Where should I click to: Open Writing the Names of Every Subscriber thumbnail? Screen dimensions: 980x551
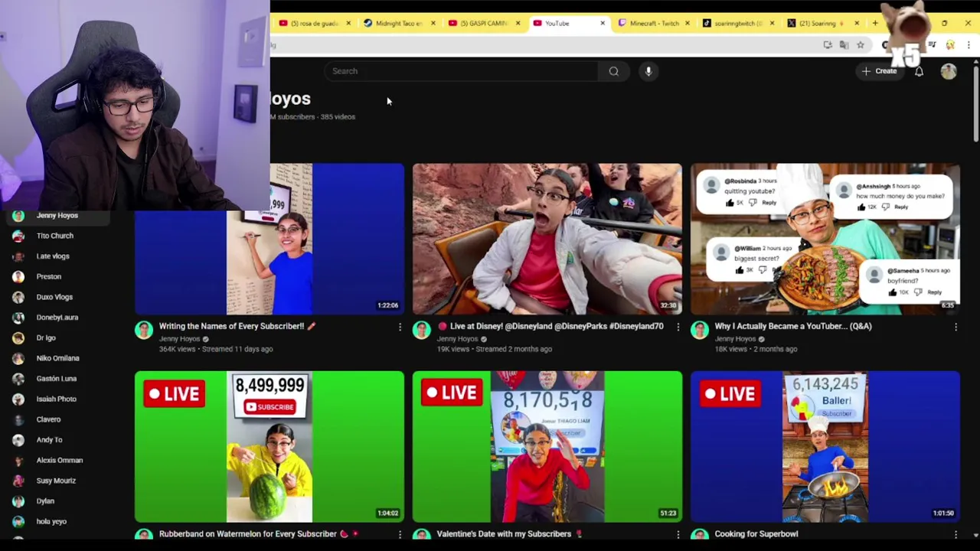(x=269, y=239)
